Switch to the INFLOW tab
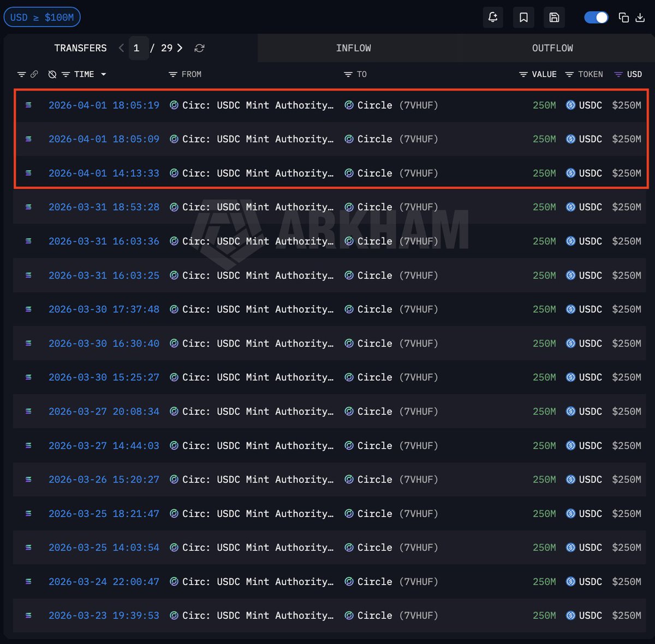 click(x=354, y=48)
